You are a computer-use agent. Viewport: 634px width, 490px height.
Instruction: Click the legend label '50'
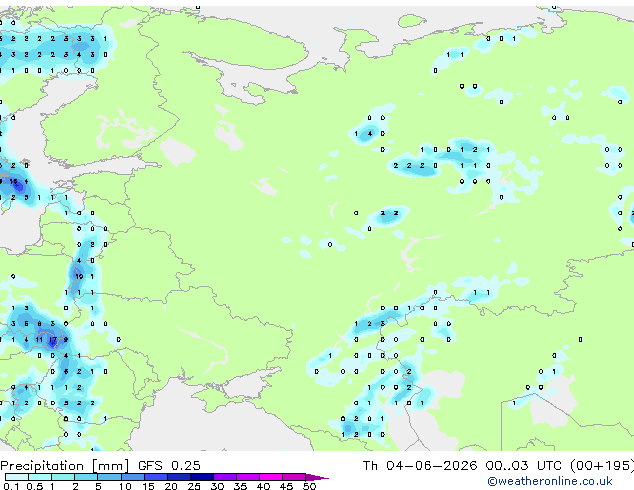309,486
